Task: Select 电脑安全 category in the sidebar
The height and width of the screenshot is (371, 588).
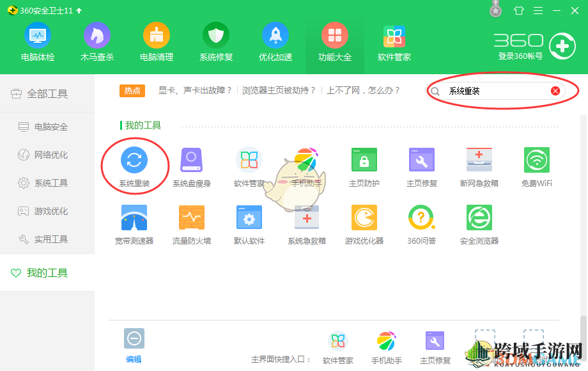Action: click(x=47, y=127)
